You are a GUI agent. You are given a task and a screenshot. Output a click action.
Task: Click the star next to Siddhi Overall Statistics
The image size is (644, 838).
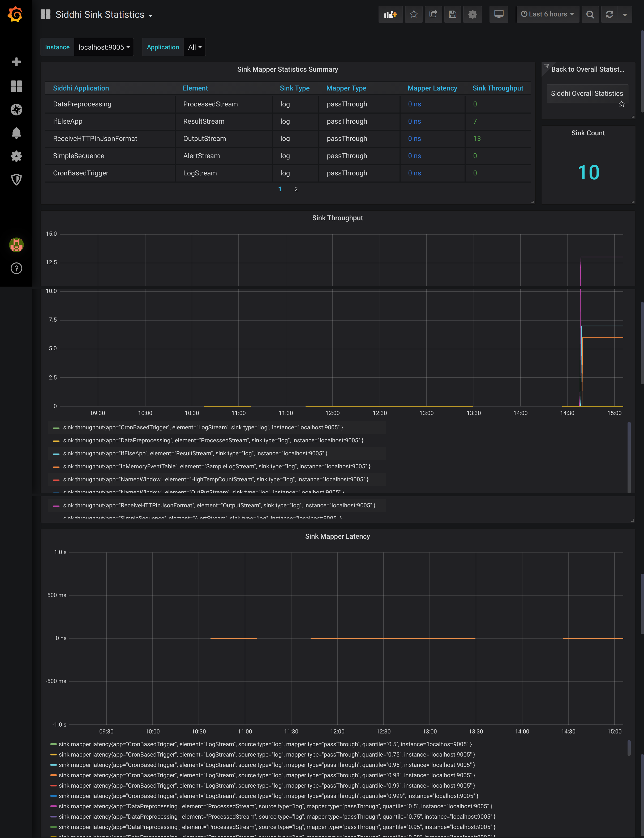pyautogui.click(x=621, y=104)
